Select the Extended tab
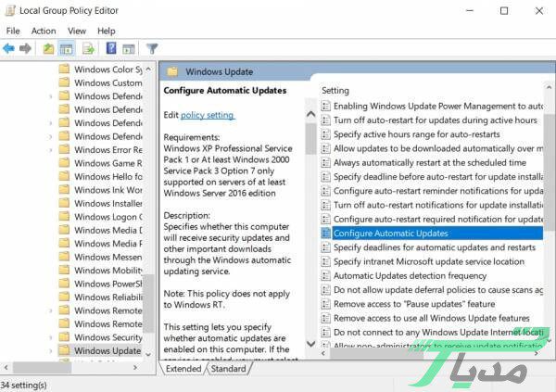Image resolution: width=556 pixels, height=392 pixels. click(x=183, y=369)
